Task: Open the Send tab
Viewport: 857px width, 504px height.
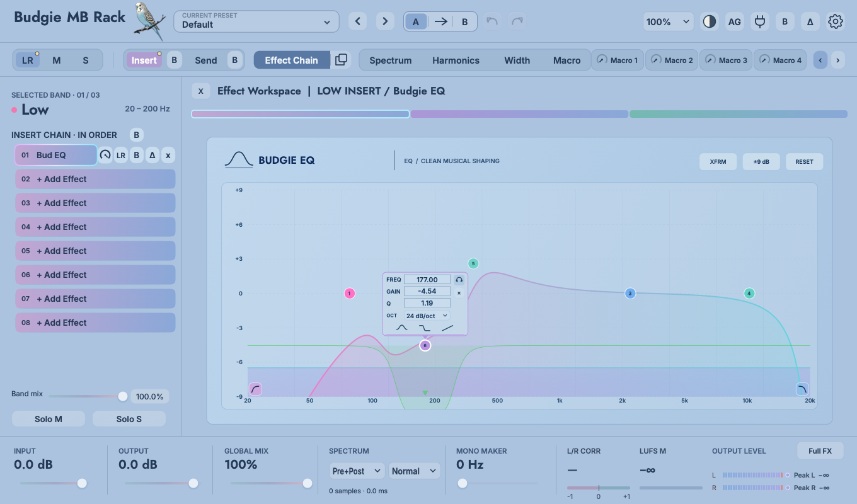Action: 205,60
